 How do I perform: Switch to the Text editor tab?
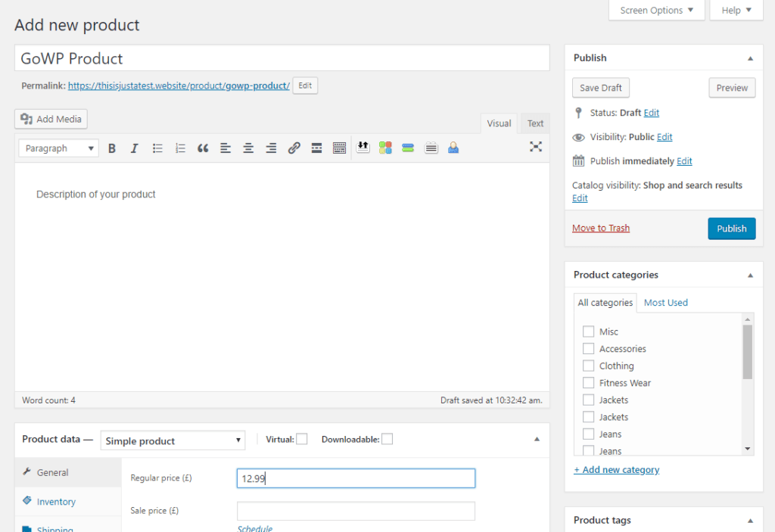coord(535,123)
